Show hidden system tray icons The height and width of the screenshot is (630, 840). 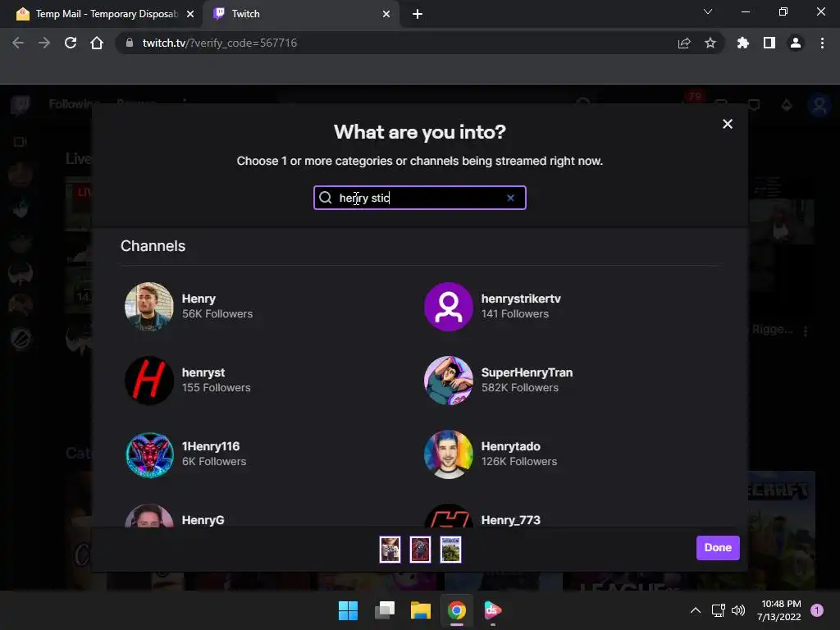coord(696,610)
